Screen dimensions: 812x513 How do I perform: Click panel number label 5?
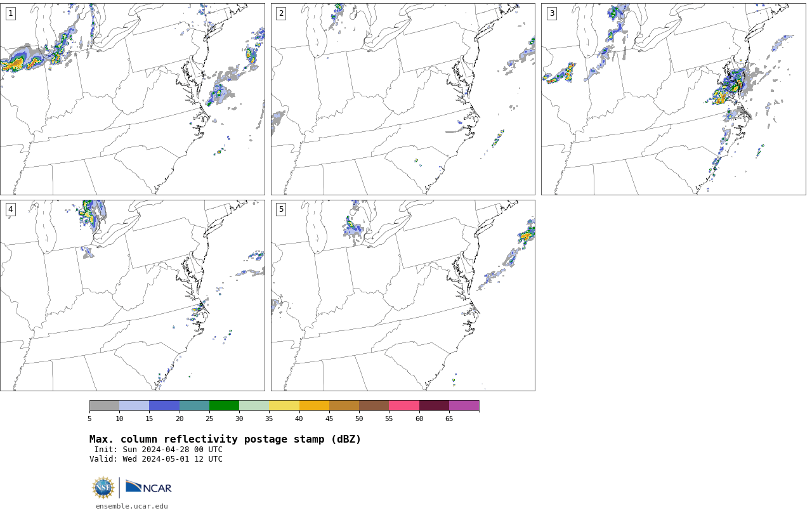coord(281,209)
